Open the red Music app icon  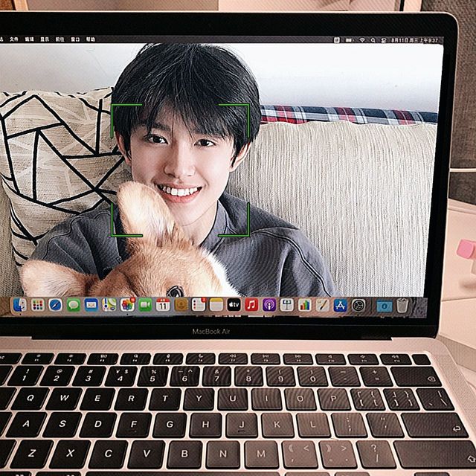tap(251, 305)
